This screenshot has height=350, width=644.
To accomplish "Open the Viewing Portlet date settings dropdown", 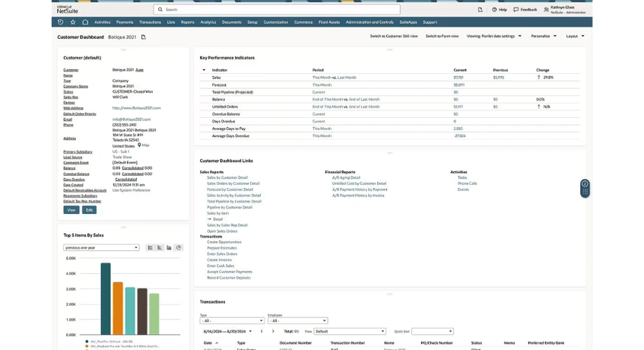I will [x=493, y=37].
